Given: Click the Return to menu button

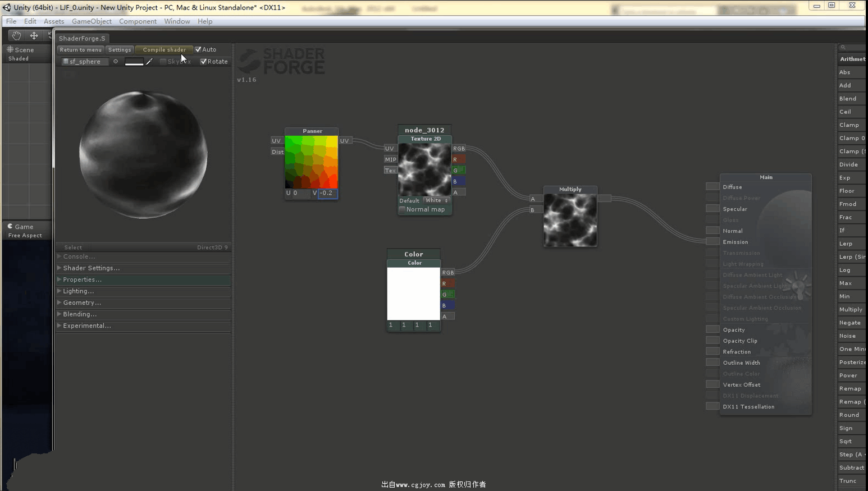Looking at the screenshot, I should coord(81,49).
